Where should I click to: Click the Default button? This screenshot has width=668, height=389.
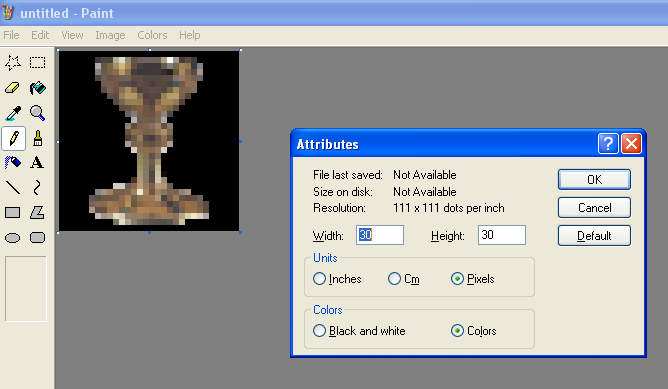pyautogui.click(x=594, y=236)
